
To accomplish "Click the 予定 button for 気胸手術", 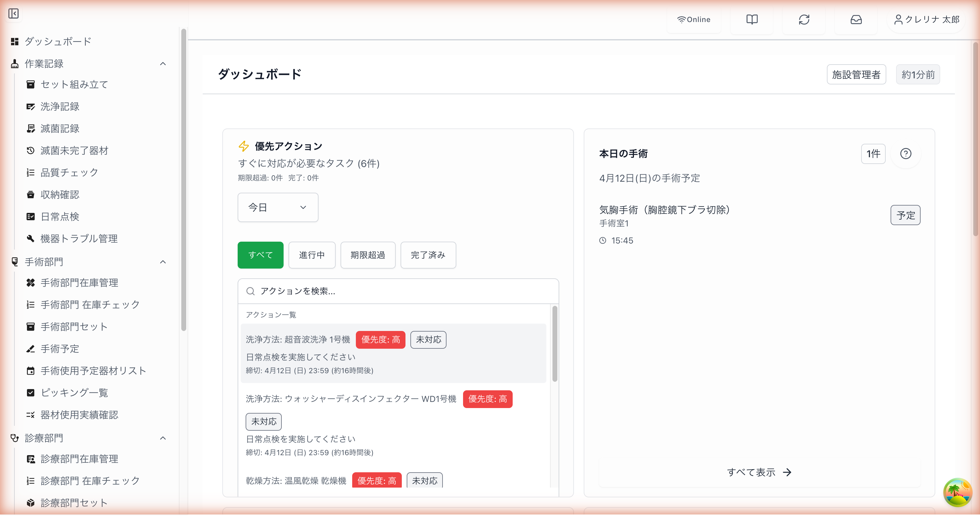I will coord(906,215).
